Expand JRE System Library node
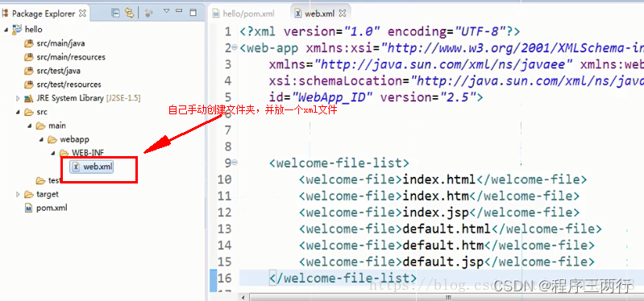 18,98
